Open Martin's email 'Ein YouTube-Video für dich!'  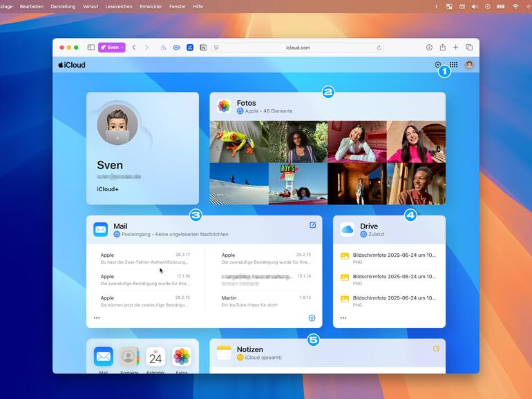[266, 302]
